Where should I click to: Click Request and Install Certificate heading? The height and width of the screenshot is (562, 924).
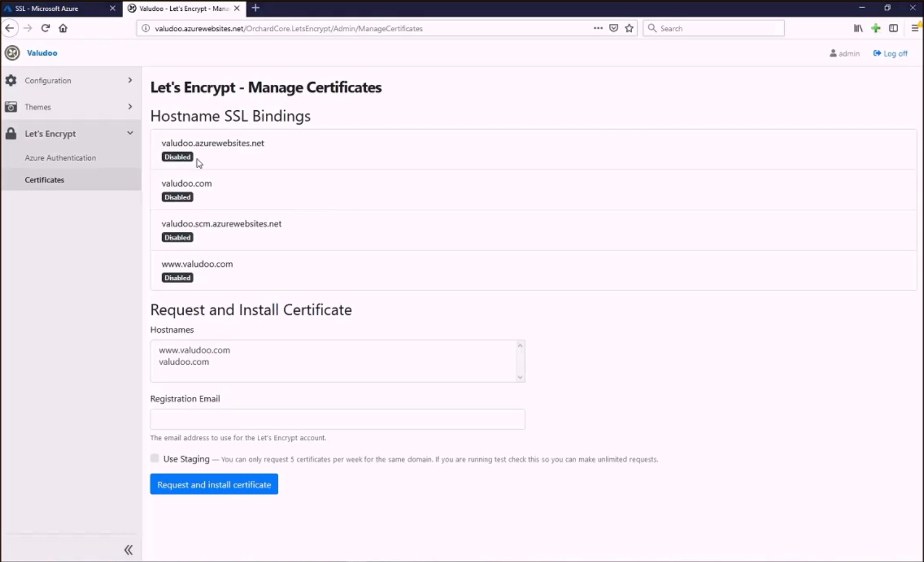coord(251,310)
